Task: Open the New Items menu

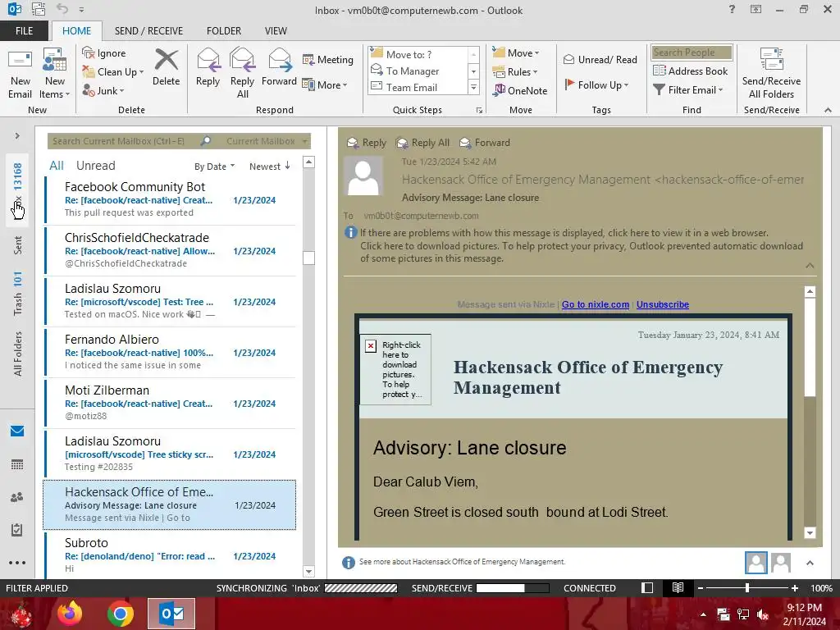Action: [54, 75]
